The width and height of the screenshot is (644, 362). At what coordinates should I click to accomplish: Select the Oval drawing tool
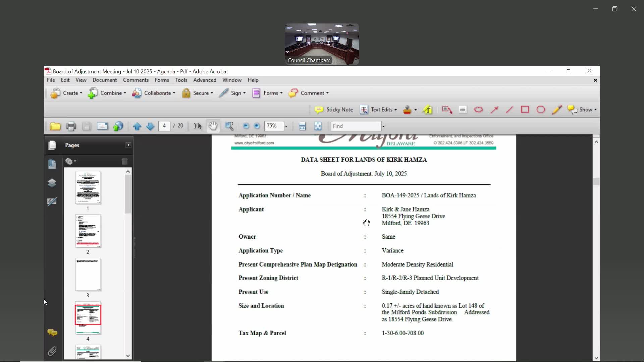click(540, 110)
